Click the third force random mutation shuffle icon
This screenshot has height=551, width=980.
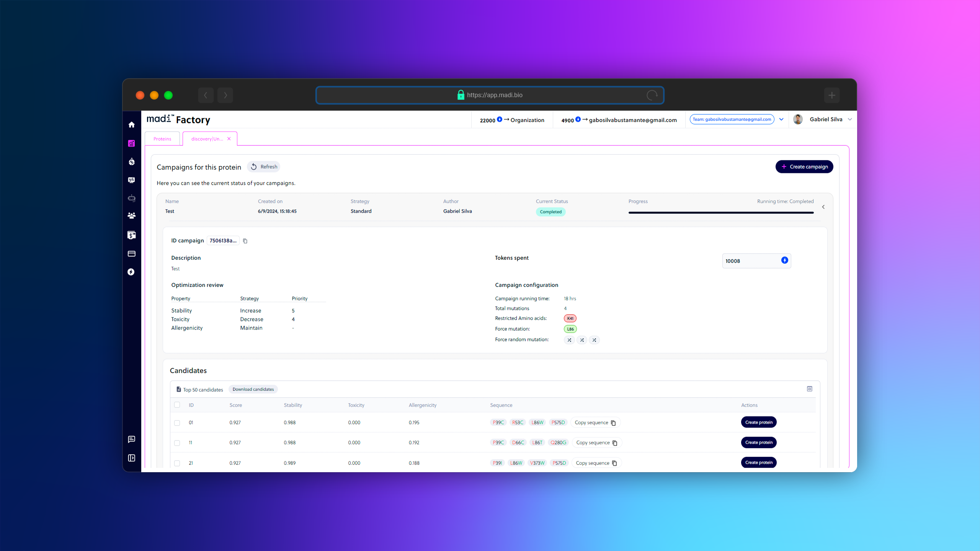click(594, 340)
